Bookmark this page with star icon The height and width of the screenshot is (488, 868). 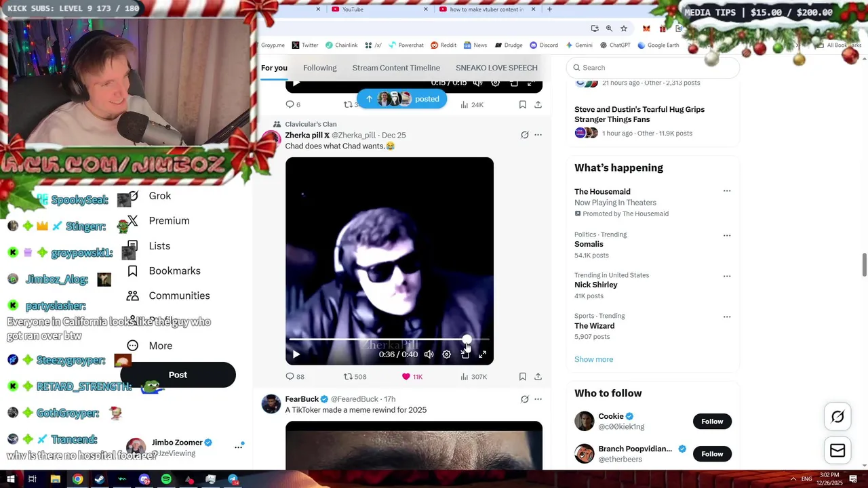pyautogui.click(x=624, y=28)
